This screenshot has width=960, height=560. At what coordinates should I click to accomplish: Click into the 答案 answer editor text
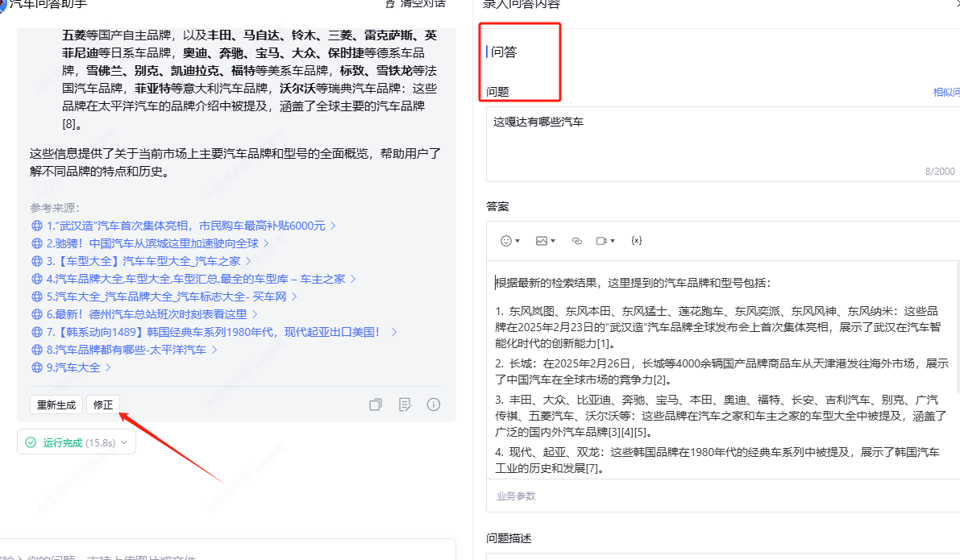[721, 371]
